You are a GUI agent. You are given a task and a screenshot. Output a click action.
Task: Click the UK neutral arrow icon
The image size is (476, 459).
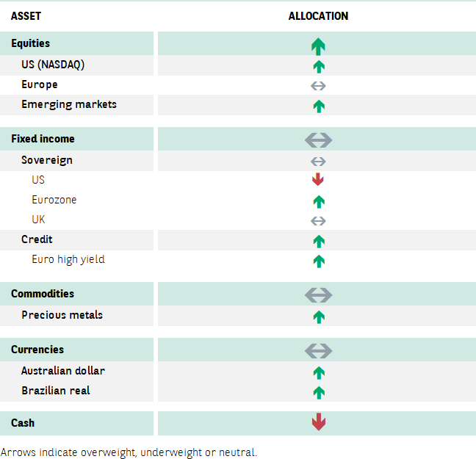coord(318,221)
